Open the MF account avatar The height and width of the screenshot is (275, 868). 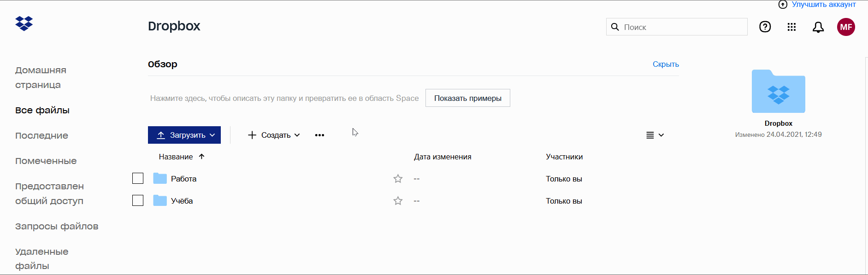point(846,27)
